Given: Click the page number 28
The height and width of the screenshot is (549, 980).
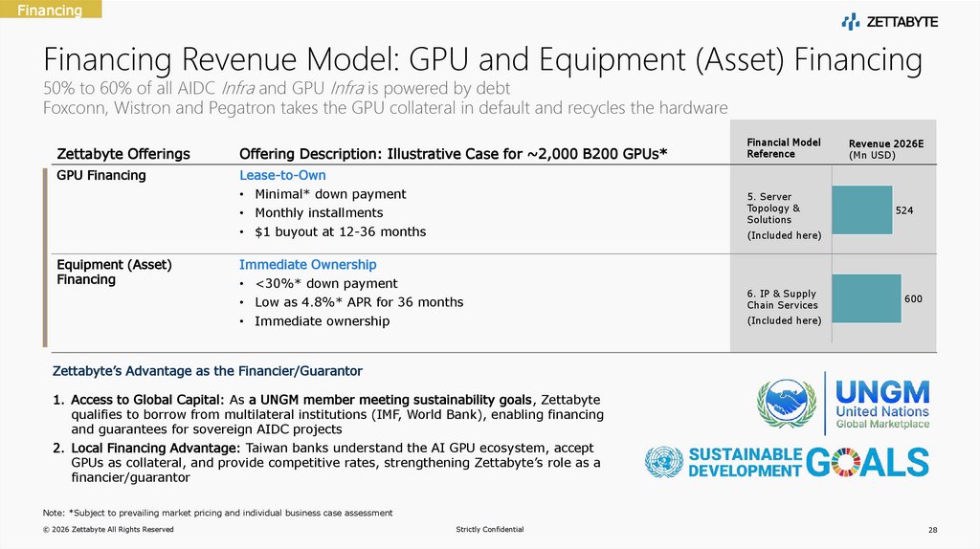Looking at the screenshot, I should [932, 530].
